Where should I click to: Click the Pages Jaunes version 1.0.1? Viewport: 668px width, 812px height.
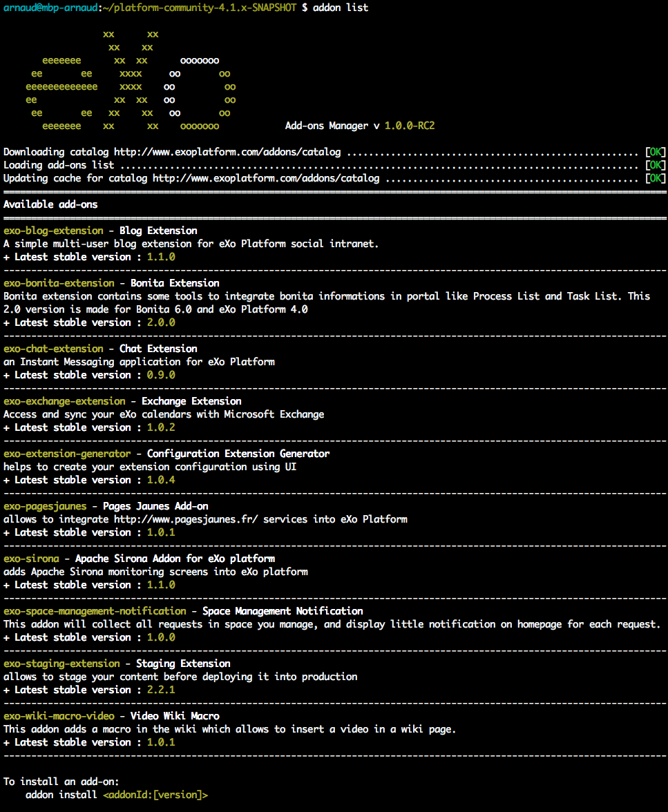point(161,532)
